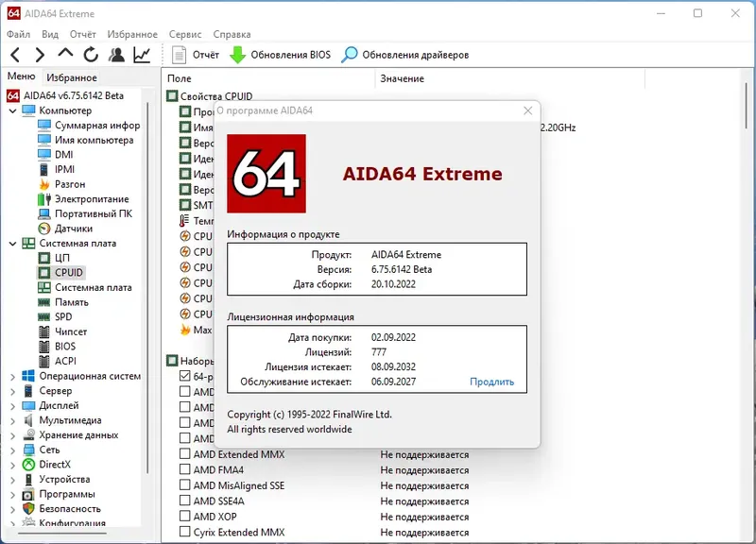Open the Вид menu
This screenshot has width=756, height=544.
coord(50,34)
